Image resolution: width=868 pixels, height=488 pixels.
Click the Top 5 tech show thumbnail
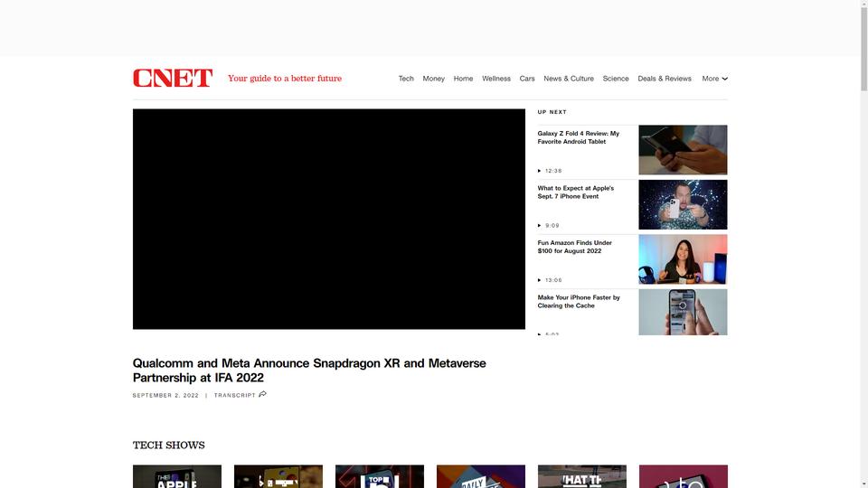(380, 476)
